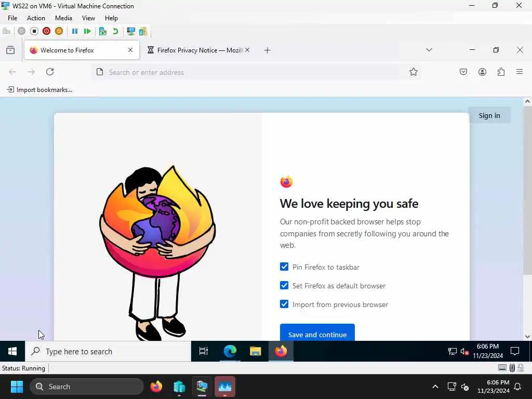Open the View menu
Screen dimensions: 532x399
coord(88,18)
